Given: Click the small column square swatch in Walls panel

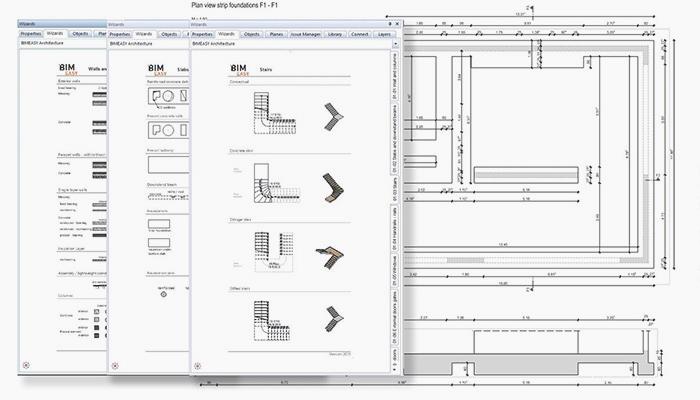Looking at the screenshot, I should click(x=96, y=311).
